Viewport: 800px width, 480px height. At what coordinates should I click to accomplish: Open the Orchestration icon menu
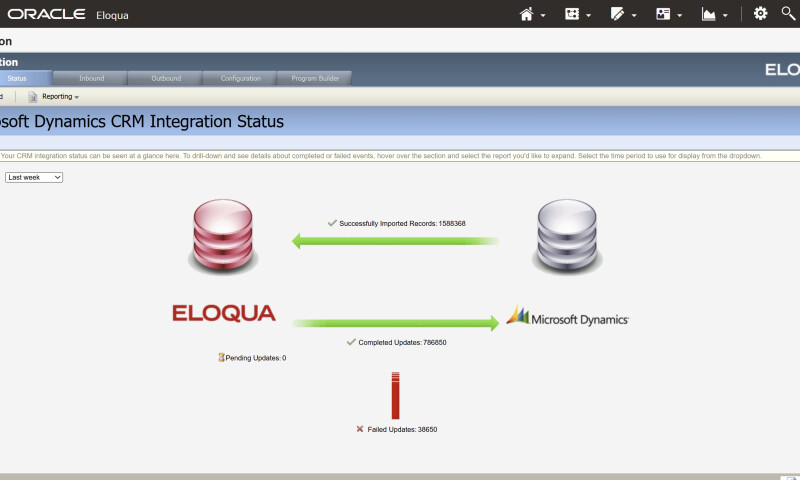[x=572, y=14]
